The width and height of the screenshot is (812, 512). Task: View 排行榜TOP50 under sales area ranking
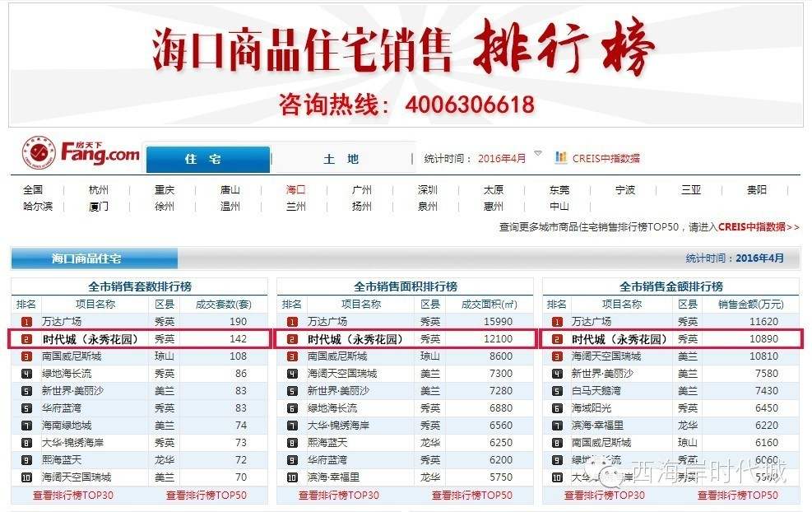[471, 496]
